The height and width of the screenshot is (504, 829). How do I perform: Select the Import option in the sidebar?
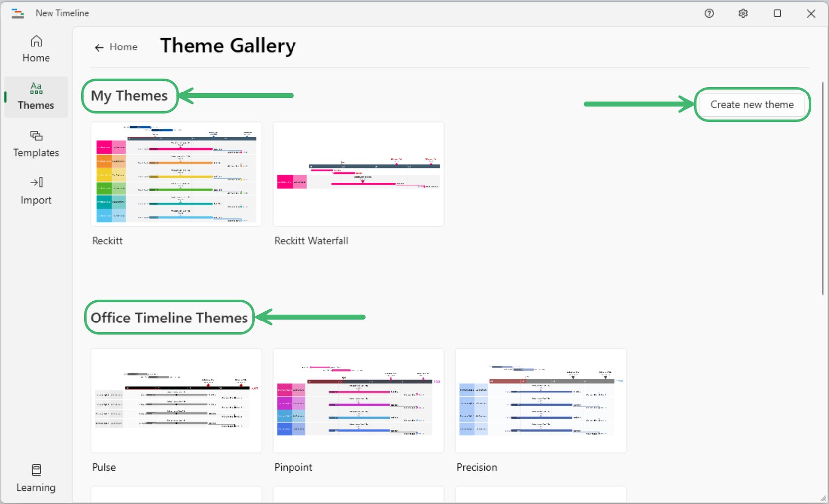point(35,190)
